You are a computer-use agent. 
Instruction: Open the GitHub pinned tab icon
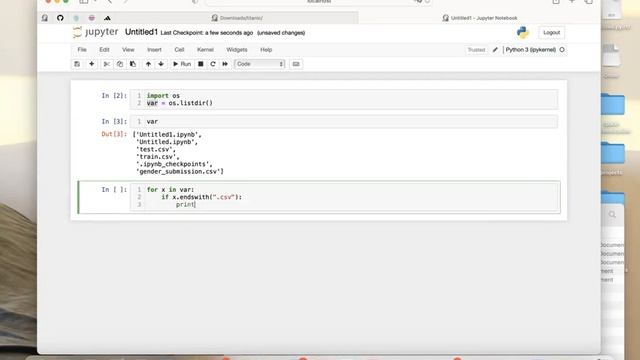pyautogui.click(x=60, y=18)
